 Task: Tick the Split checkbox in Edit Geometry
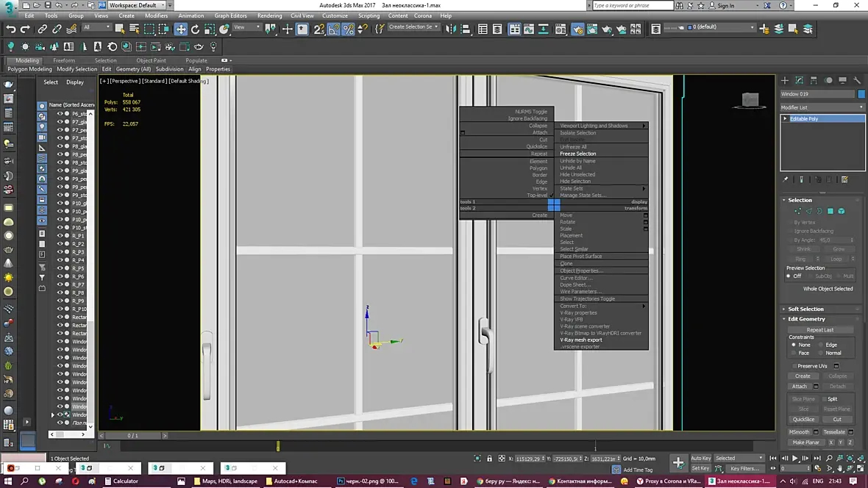pyautogui.click(x=823, y=399)
